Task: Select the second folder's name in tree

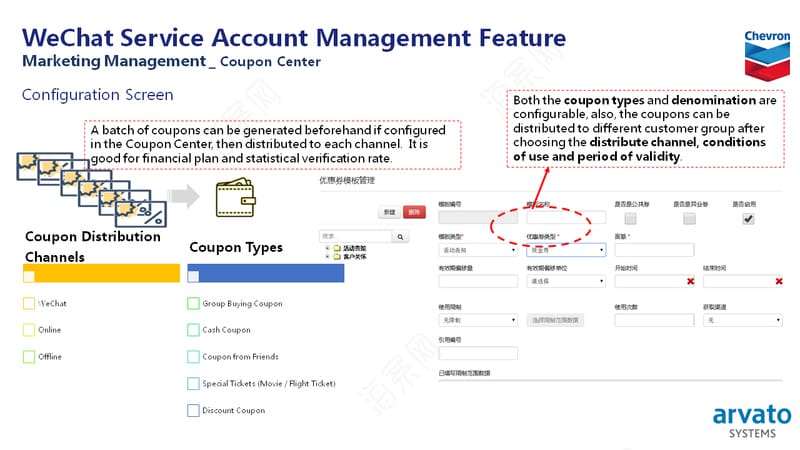Action: 355,257
